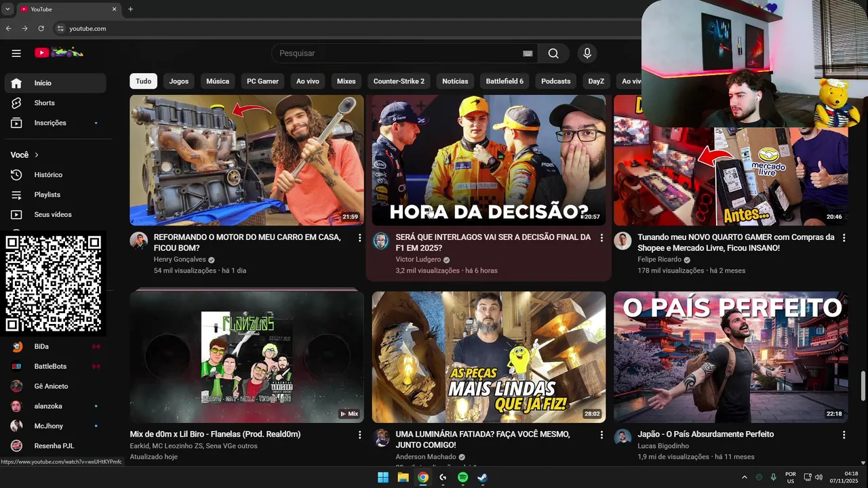Click Henry Gonçalves channel avatar
The height and width of the screenshot is (488, 868).
tap(139, 241)
